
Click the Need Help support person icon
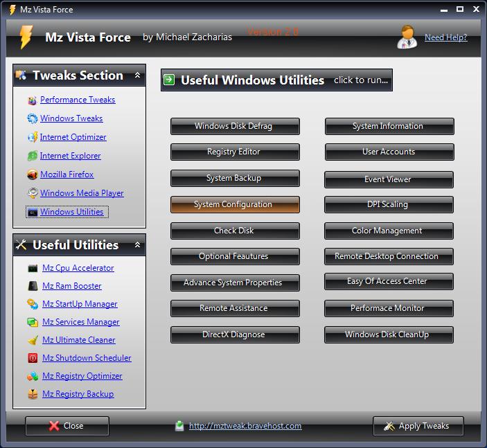click(x=407, y=37)
